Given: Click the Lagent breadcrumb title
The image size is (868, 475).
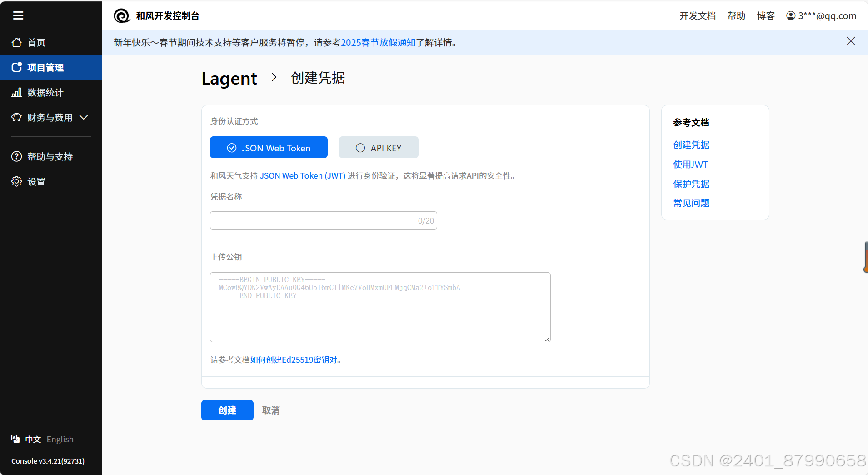Looking at the screenshot, I should coord(229,79).
